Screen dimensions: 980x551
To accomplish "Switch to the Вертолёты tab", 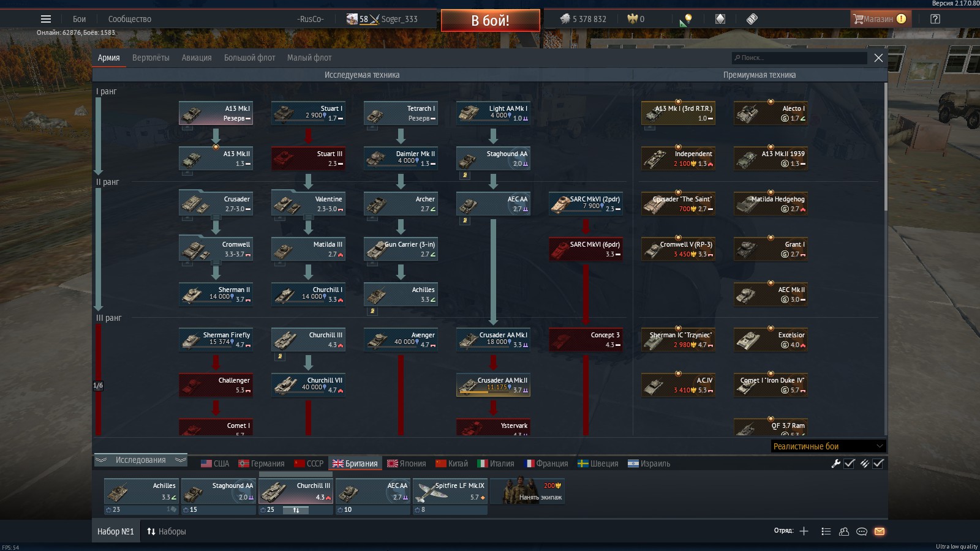I will pyautogui.click(x=151, y=58).
